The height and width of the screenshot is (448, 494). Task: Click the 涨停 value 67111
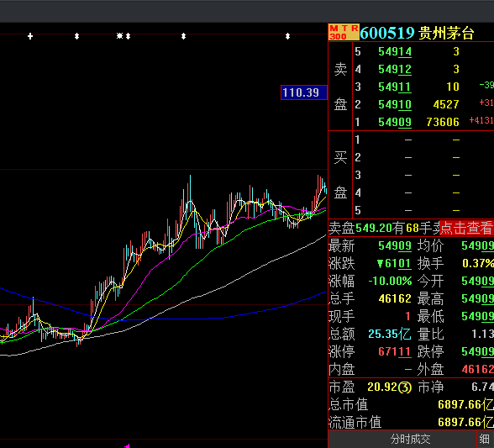tap(395, 351)
